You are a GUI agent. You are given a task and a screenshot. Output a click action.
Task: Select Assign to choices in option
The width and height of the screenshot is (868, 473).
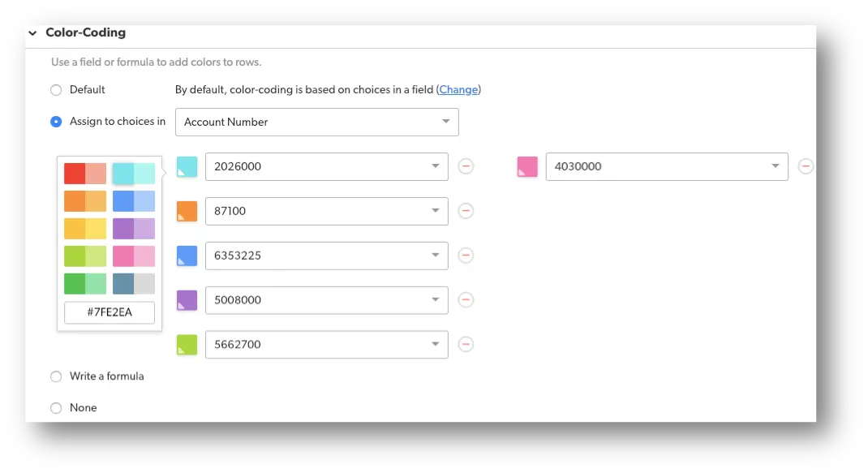(x=56, y=122)
